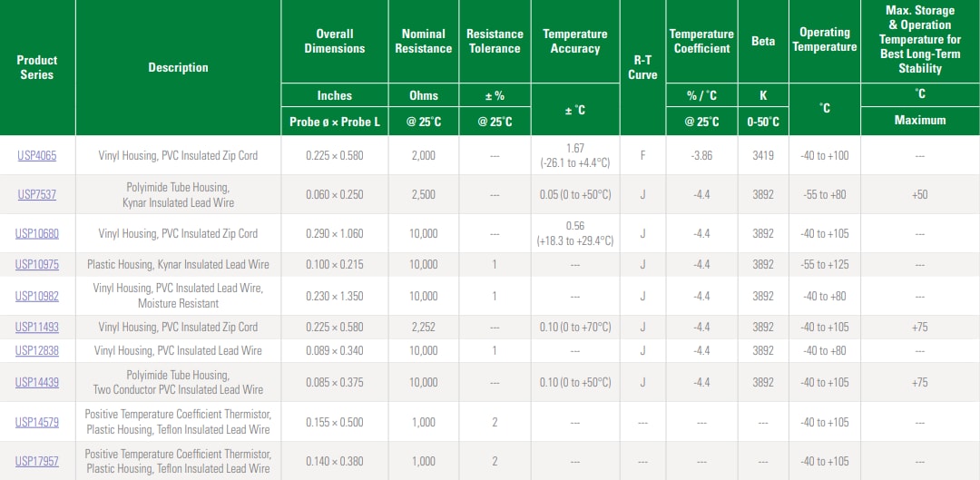The image size is (980, 480).
Task: Click the Operating Temperature column header
Action: click(824, 39)
